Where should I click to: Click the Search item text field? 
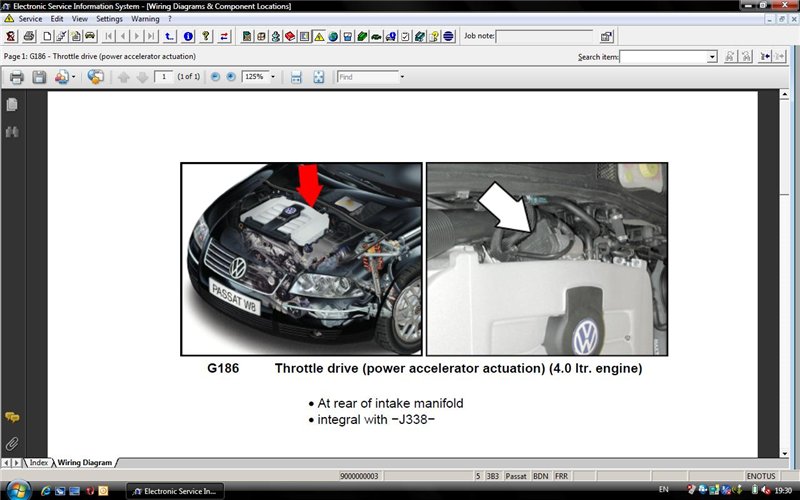tap(664, 57)
